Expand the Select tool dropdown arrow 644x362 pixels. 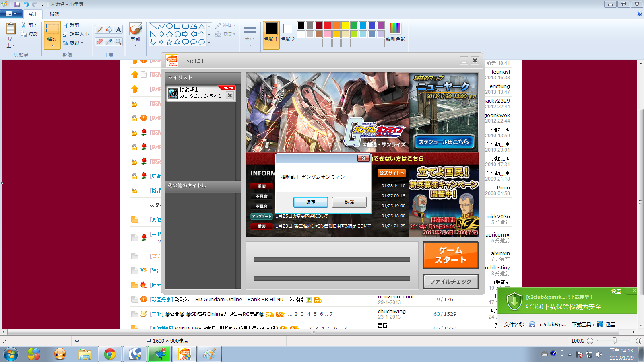[52, 45]
